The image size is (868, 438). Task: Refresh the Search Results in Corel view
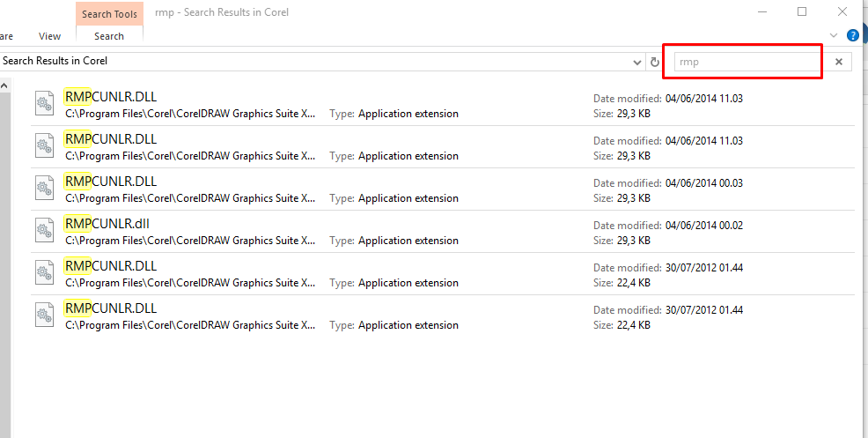654,62
